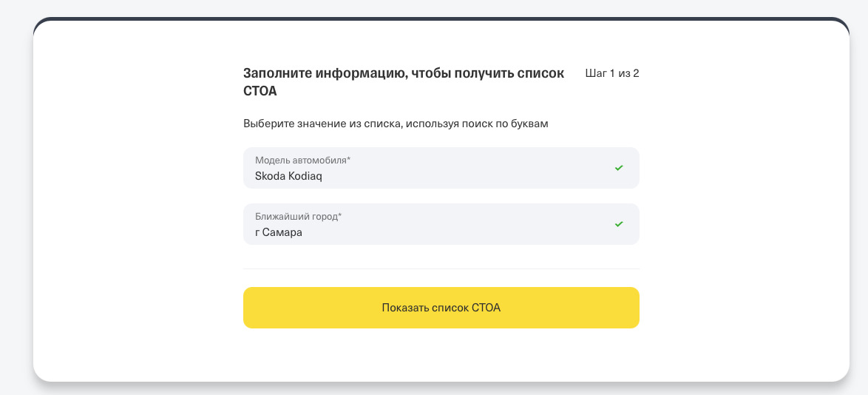The width and height of the screenshot is (868, 395).
Task: Click the gap between the two input fields
Action: click(441, 196)
